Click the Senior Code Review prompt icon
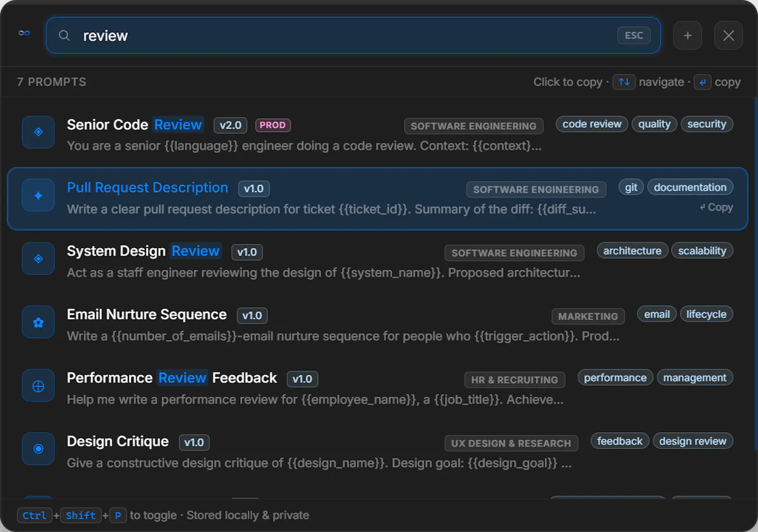This screenshot has width=758, height=532. point(38,132)
